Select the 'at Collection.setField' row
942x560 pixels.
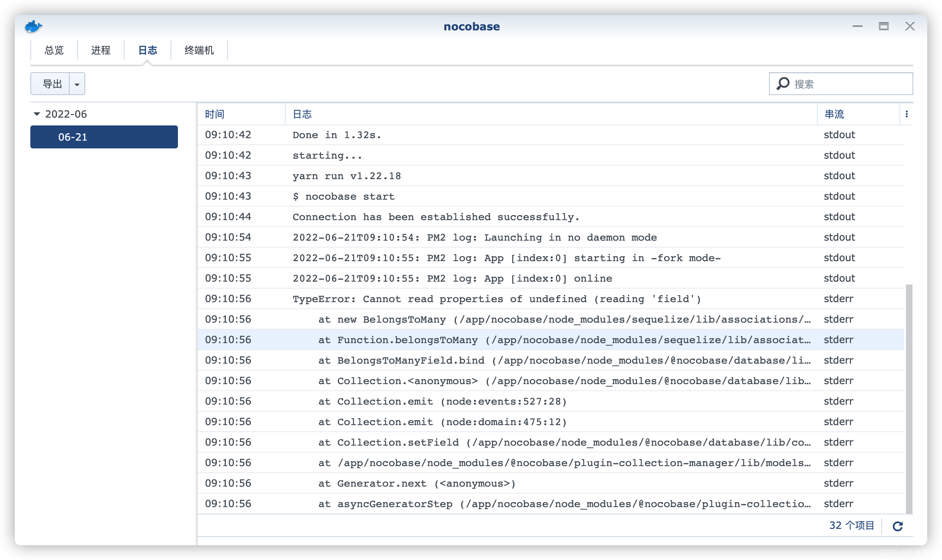click(x=551, y=442)
